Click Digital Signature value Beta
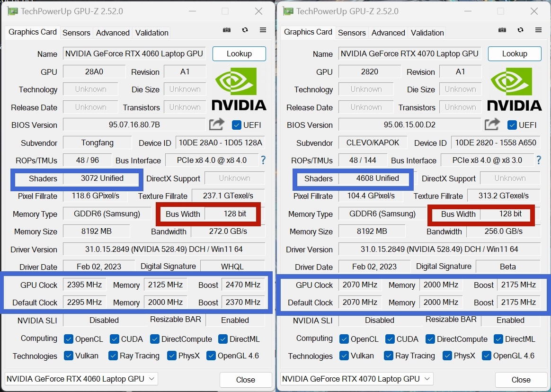Viewport: 551px width, 392px height. click(x=508, y=267)
